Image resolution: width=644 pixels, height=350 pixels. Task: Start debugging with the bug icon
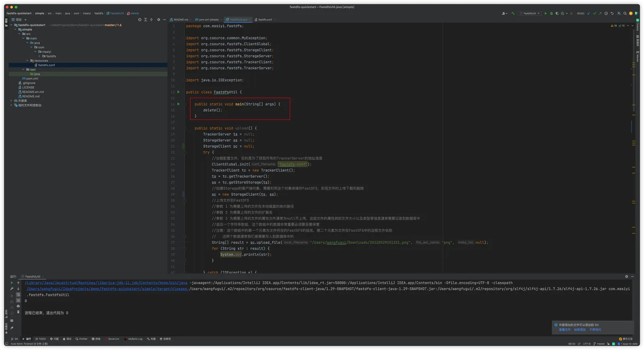(x=551, y=13)
